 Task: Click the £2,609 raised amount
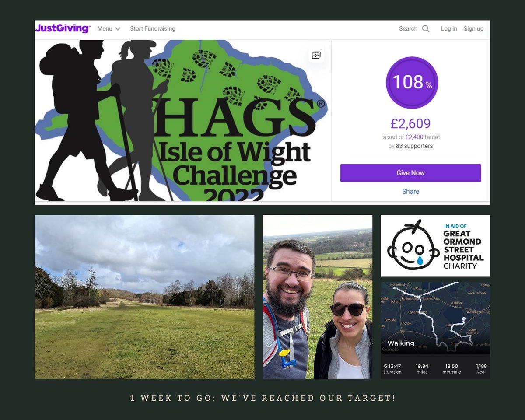click(x=410, y=123)
